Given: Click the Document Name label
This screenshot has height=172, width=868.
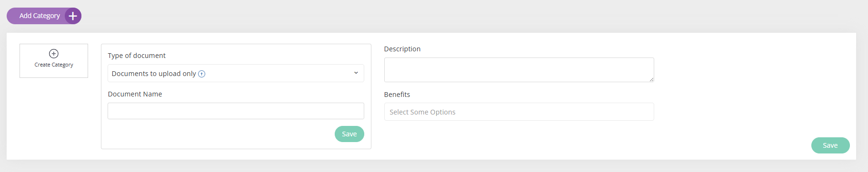Looking at the screenshot, I should [x=135, y=94].
